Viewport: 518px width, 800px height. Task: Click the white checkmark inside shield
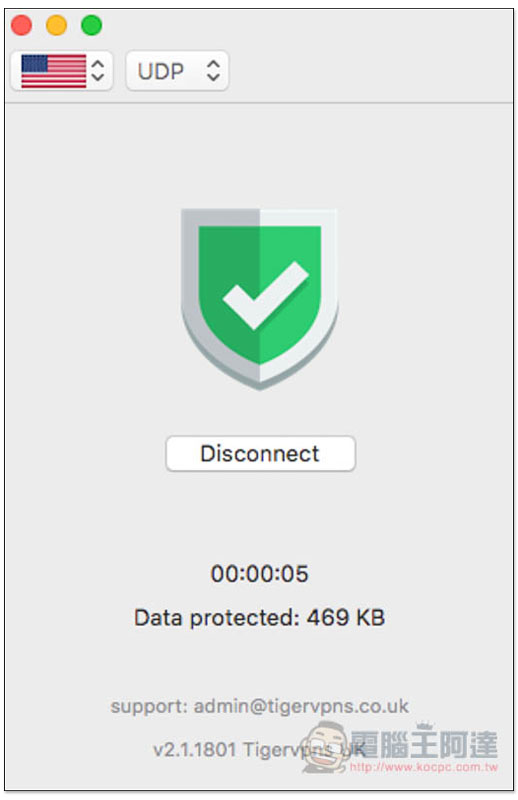[x=265, y=295]
